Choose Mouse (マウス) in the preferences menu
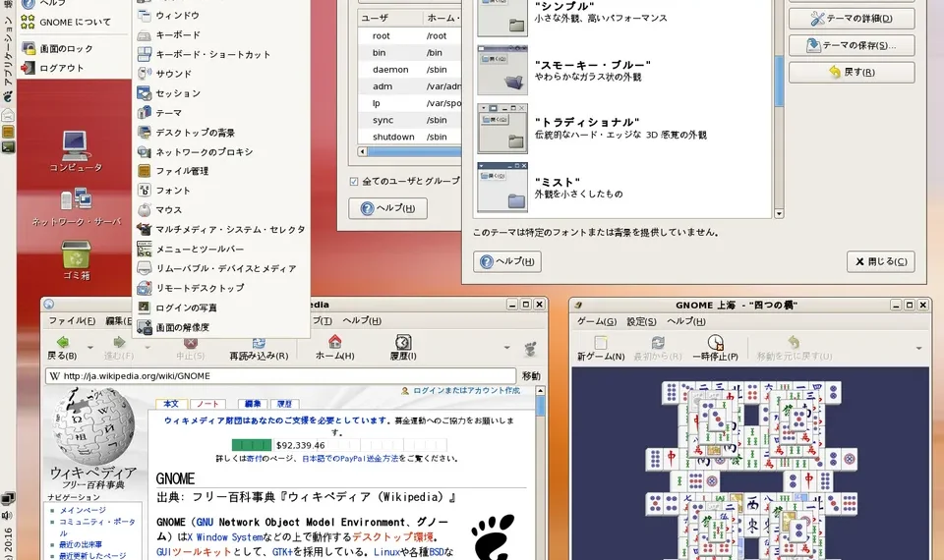This screenshot has width=944, height=560. tap(168, 209)
